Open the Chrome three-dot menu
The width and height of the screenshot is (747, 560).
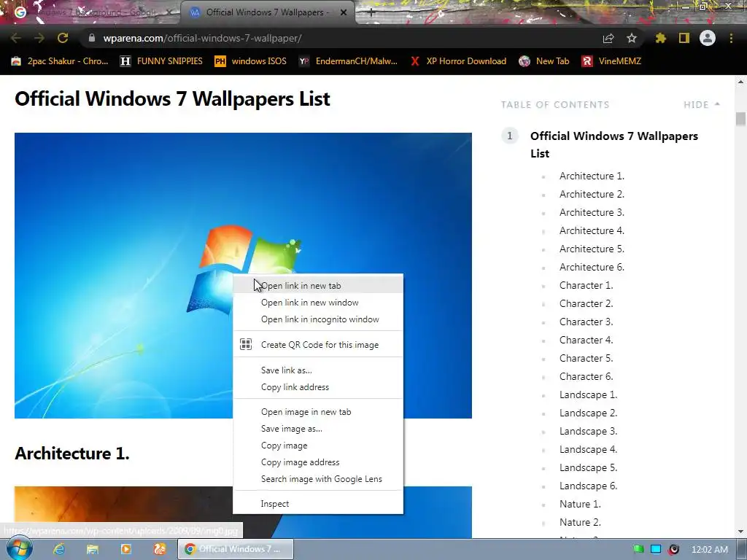click(x=731, y=38)
